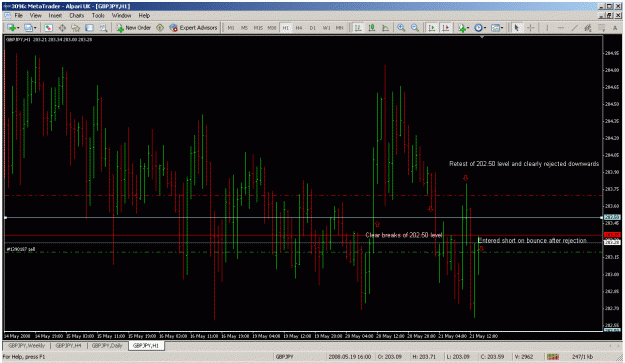
Task: Click the "Entered short on bounce after rejection" label
Action: 532,241
